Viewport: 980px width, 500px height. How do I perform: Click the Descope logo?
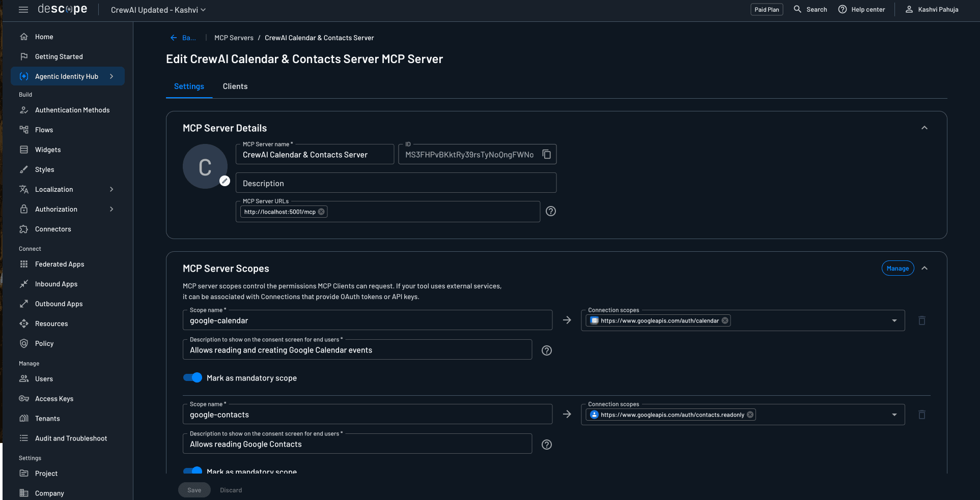coord(63,9)
